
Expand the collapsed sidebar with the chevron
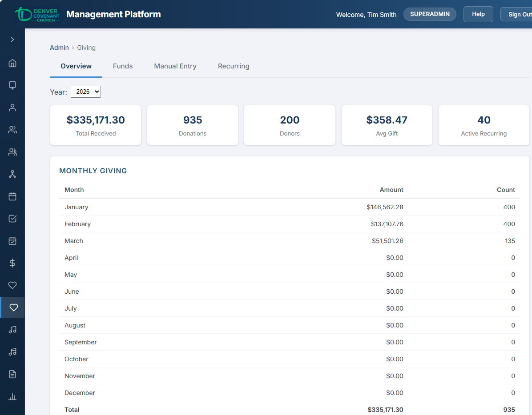tap(12, 40)
